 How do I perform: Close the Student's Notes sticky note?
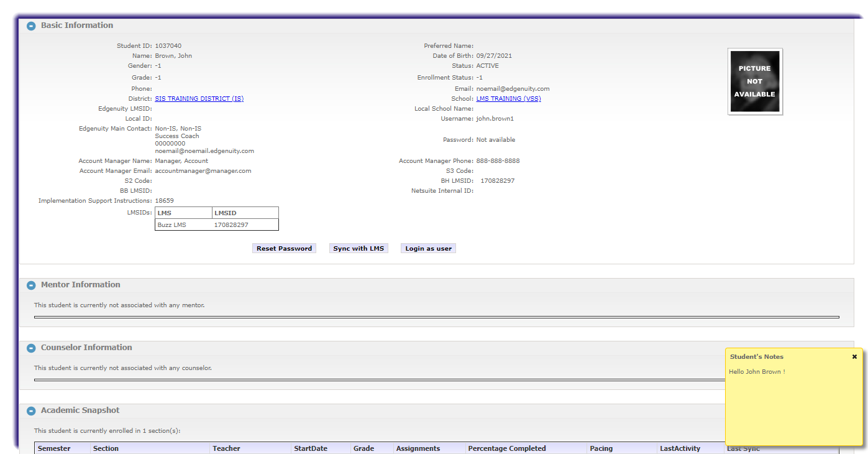(854, 357)
